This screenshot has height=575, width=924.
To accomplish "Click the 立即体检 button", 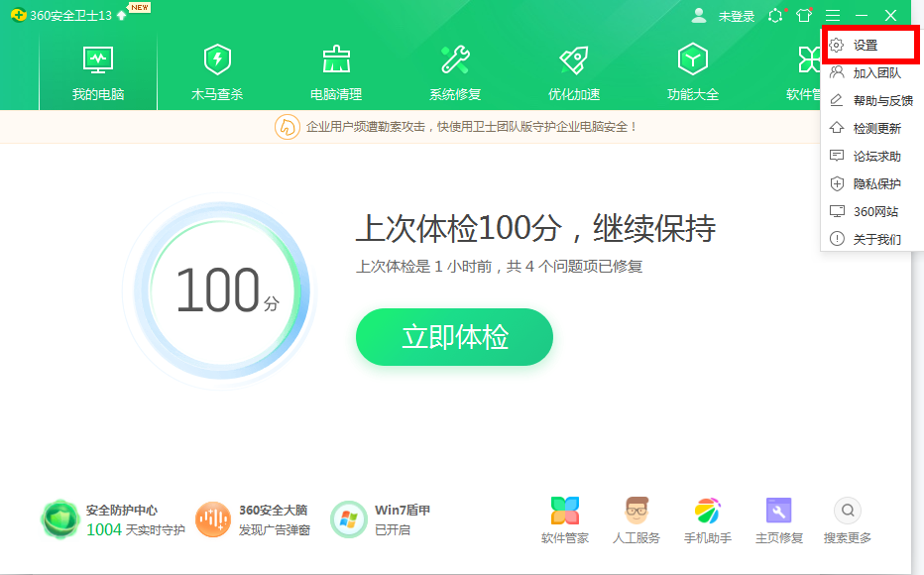I will coord(454,337).
